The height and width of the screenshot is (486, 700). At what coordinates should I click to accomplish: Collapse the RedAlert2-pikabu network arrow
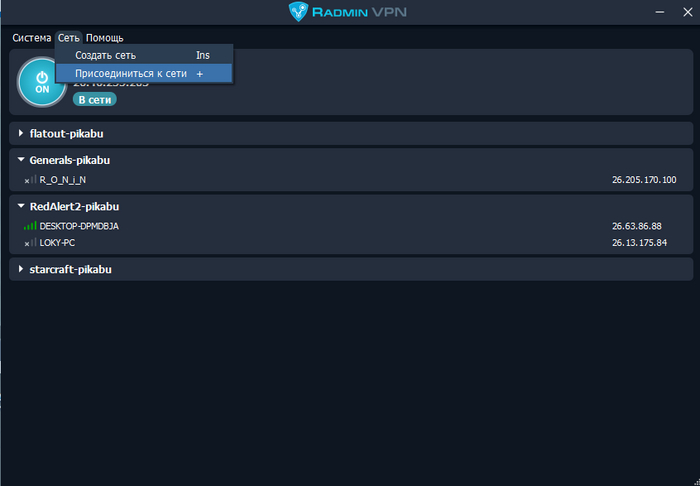click(x=21, y=206)
